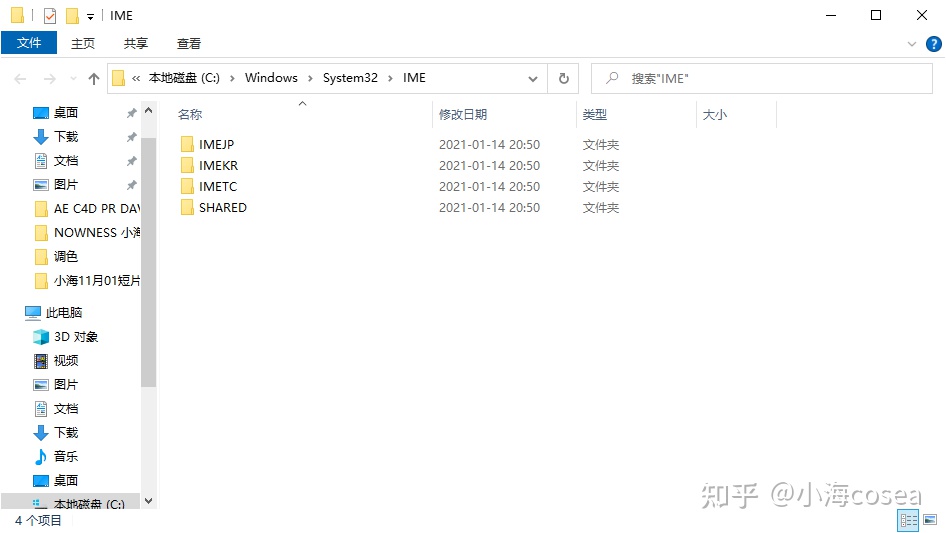Click the Properties icon in title bar
Image resolution: width=946 pixels, height=533 pixels.
[50, 16]
